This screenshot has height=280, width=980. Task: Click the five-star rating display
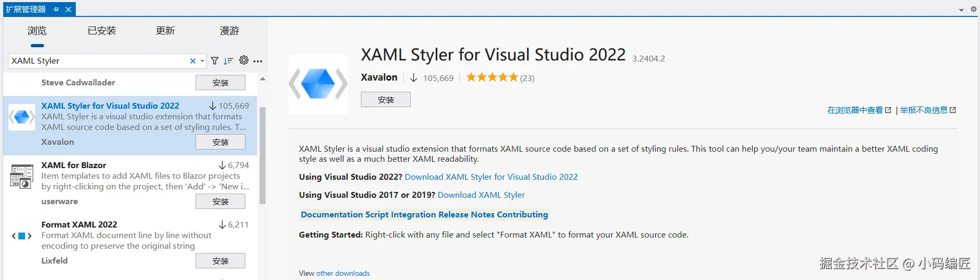tap(491, 78)
